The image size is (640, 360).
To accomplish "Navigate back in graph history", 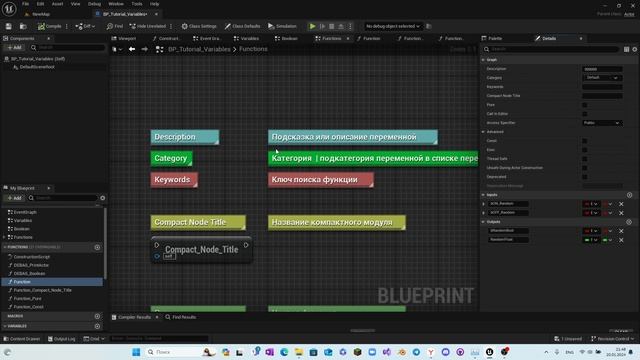I will point(132,49).
